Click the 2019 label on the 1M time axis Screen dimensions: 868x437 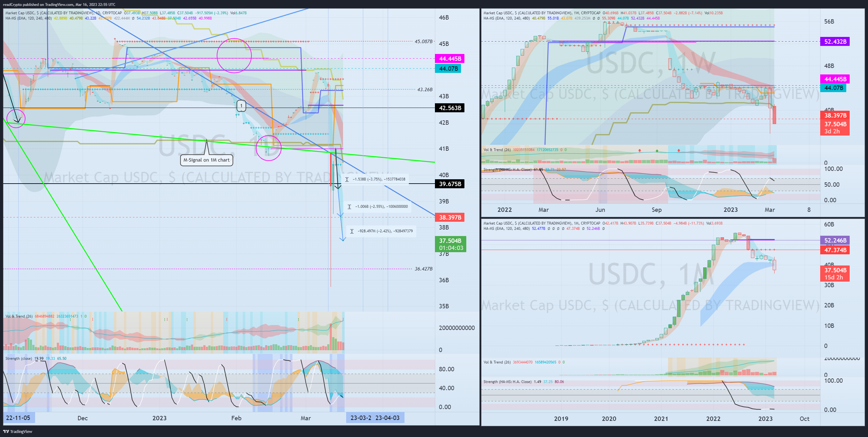click(561, 419)
